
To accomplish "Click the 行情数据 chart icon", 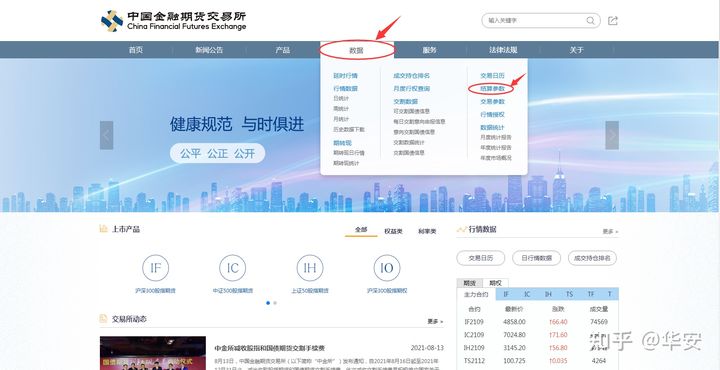I will coord(461,229).
